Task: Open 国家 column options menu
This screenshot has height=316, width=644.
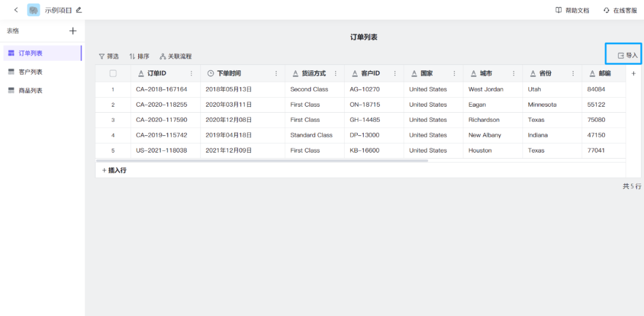Action: (x=454, y=73)
